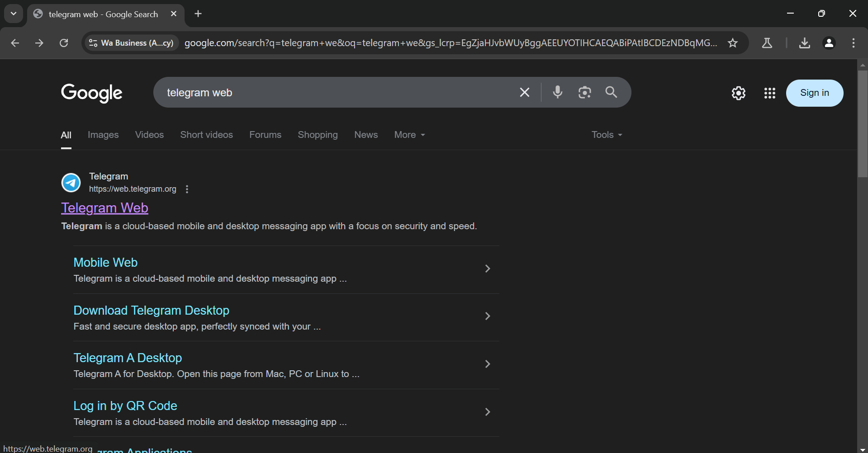Open the Telegram Web result link
This screenshot has height=453, width=868.
point(104,208)
